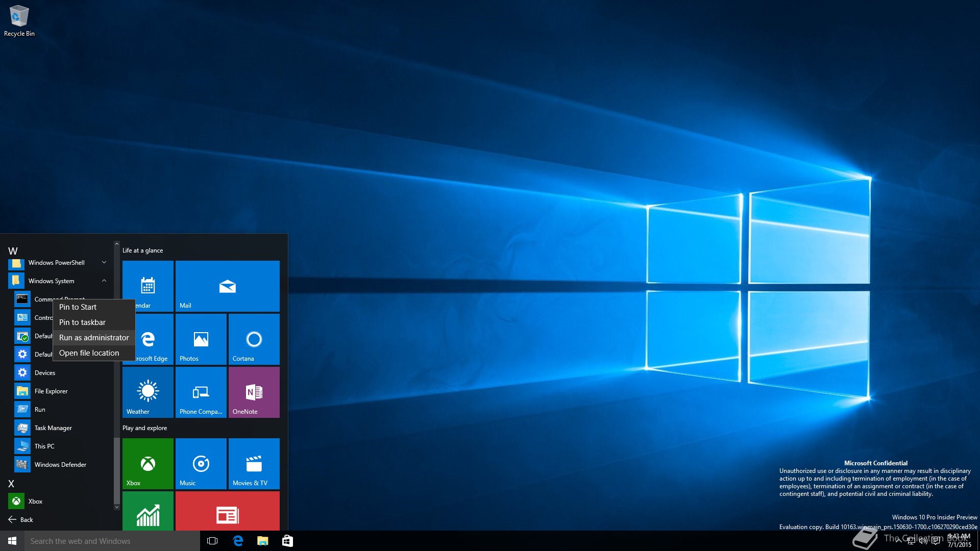Launch the OneNote tile
This screenshot has height=551, width=980.
[x=254, y=392]
